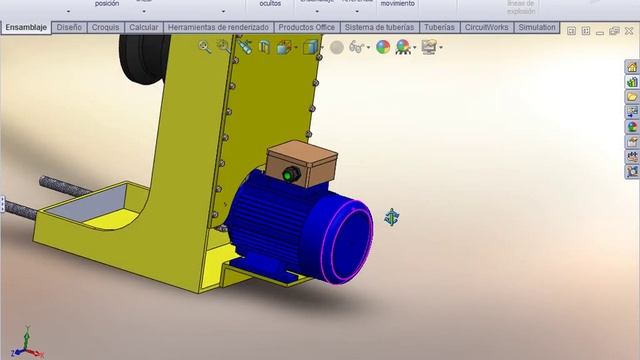
Task: Select the green cable gland on terminal box
Action: coord(291,175)
